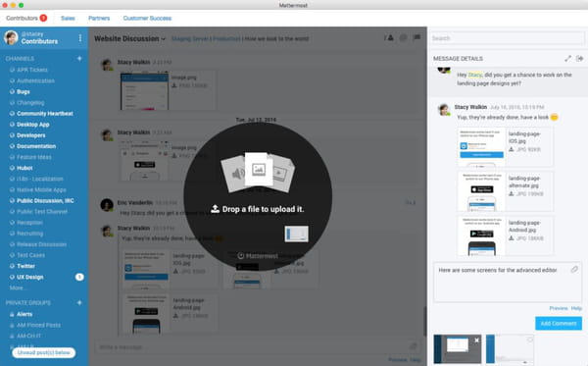Screen dimensions: 588x366
Task: Switch to the Sales team tab
Action: (x=68, y=18)
